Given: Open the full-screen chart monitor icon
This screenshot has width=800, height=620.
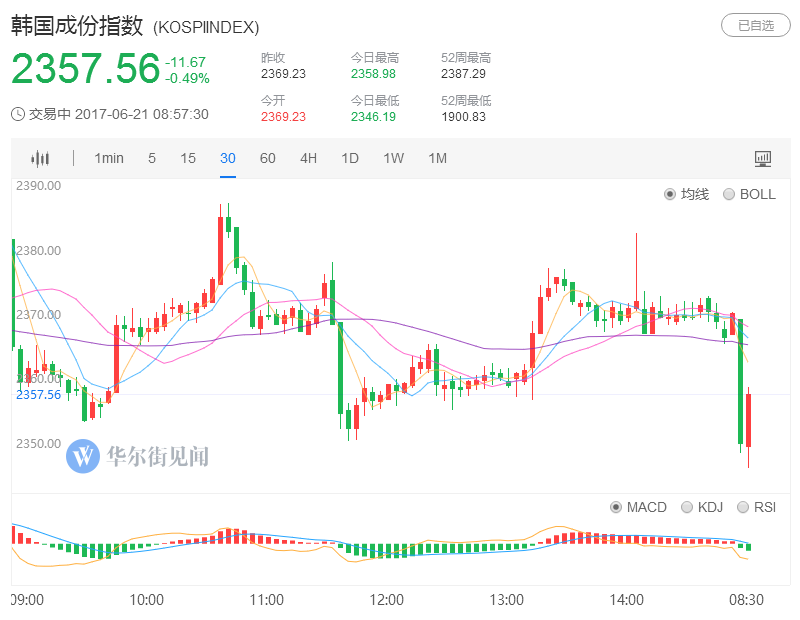Looking at the screenshot, I should pyautogui.click(x=761, y=158).
